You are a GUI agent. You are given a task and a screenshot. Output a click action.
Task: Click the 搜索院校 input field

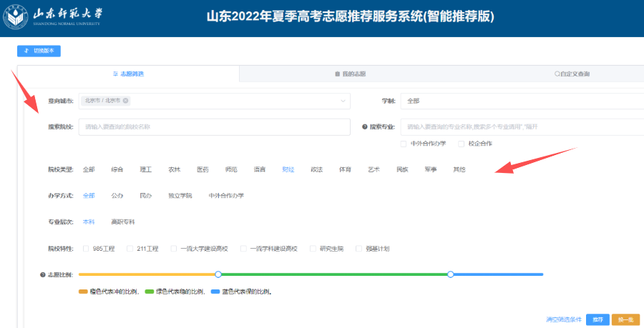215,127
